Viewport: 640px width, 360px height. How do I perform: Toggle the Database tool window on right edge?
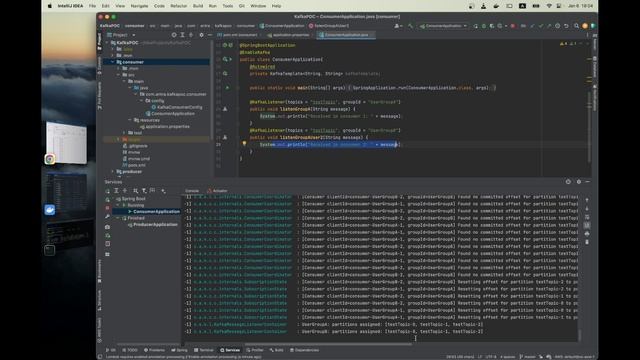pyautogui.click(x=595, y=67)
